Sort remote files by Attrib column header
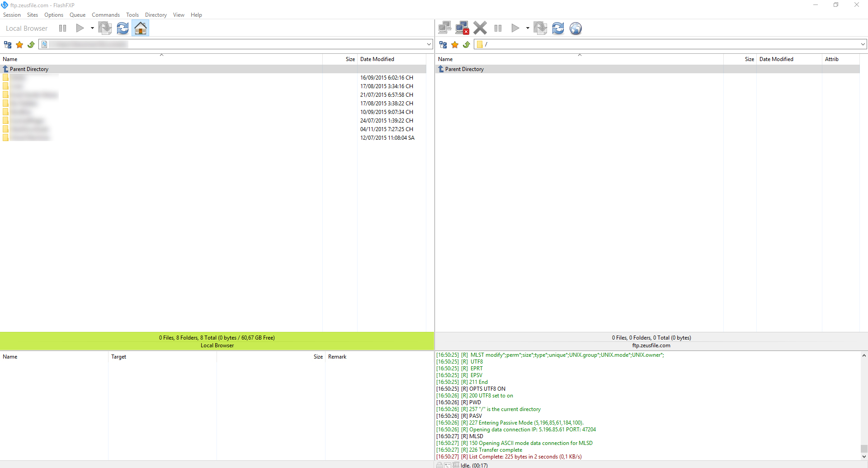 coord(841,59)
